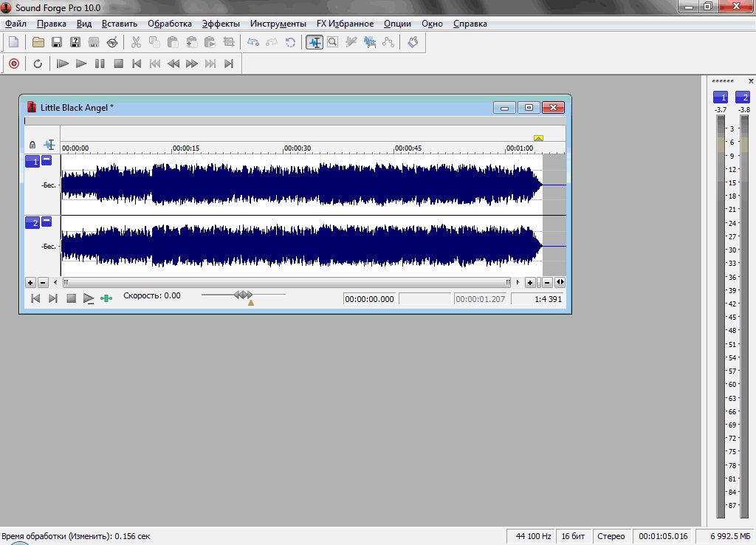
Task: Toggle looped playback in transport bar
Action: pyautogui.click(x=38, y=64)
